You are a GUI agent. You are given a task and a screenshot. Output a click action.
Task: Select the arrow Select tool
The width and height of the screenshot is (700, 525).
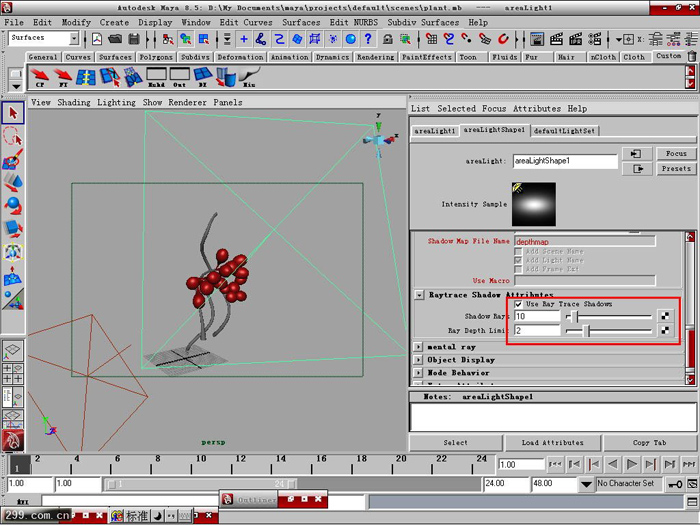pyautogui.click(x=13, y=113)
